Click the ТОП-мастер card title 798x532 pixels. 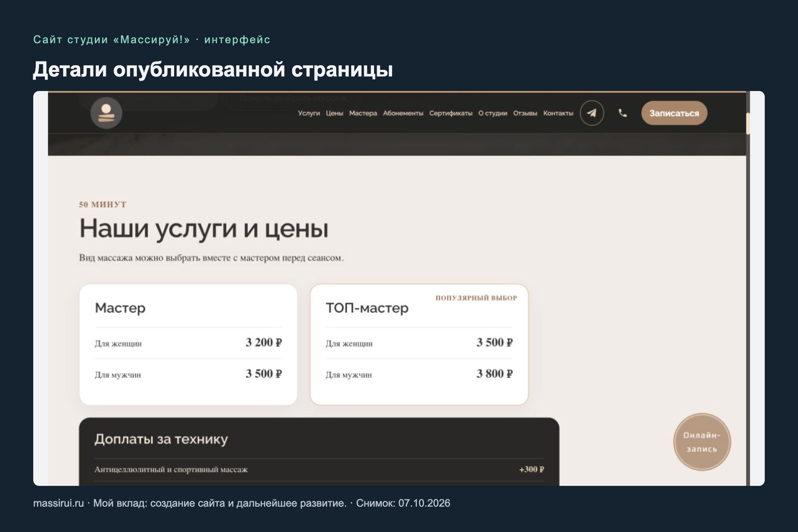point(367,308)
